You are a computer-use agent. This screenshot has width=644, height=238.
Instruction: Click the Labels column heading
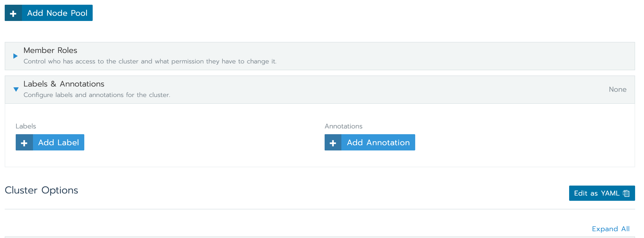coord(26,126)
